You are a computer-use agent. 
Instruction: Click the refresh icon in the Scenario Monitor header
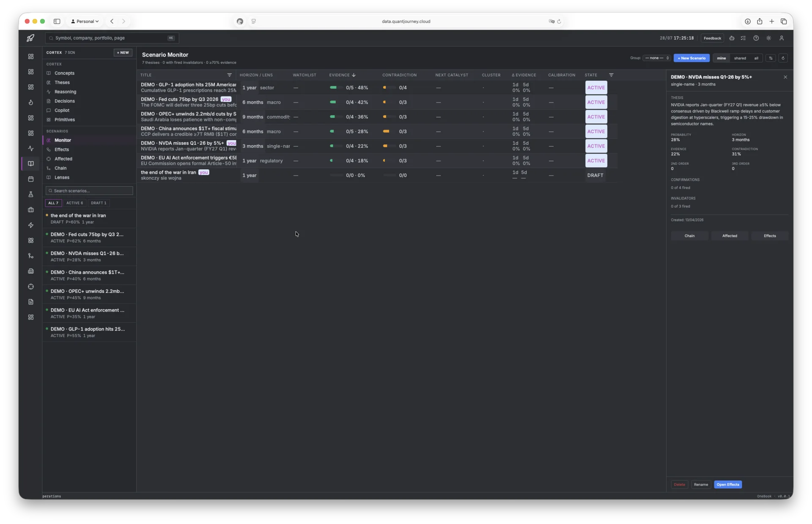coord(783,58)
